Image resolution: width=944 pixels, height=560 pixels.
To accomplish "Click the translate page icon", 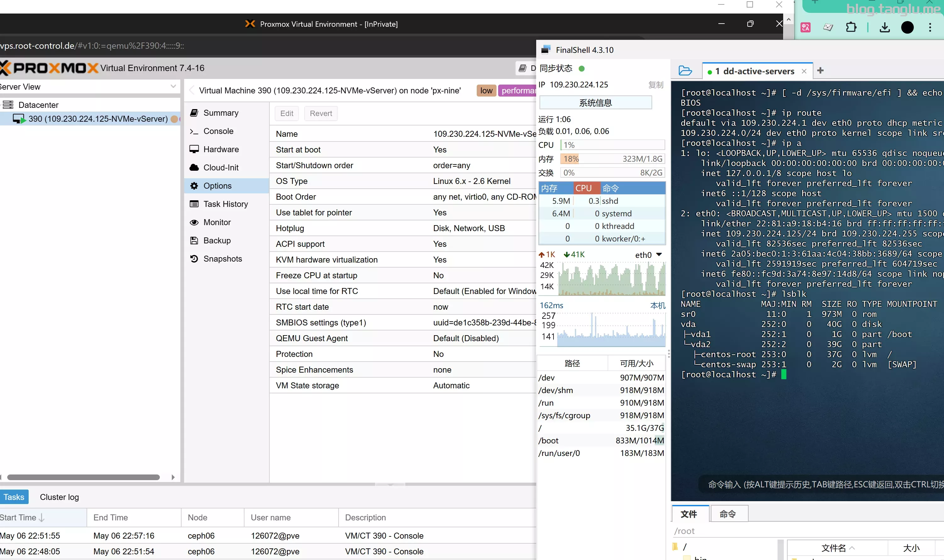I will [x=806, y=27].
